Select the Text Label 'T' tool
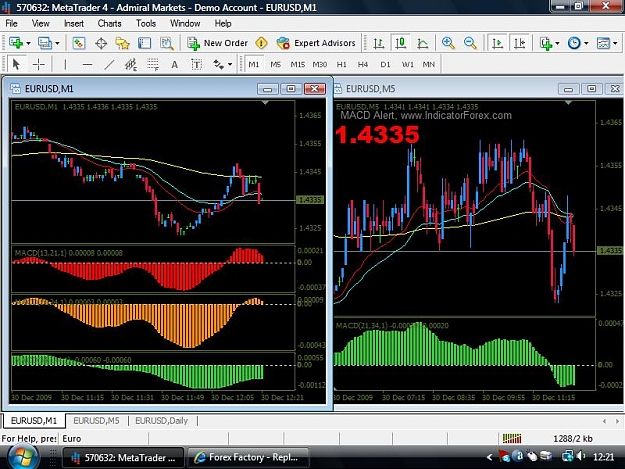Screen dimensions: 625x469 tap(197, 64)
